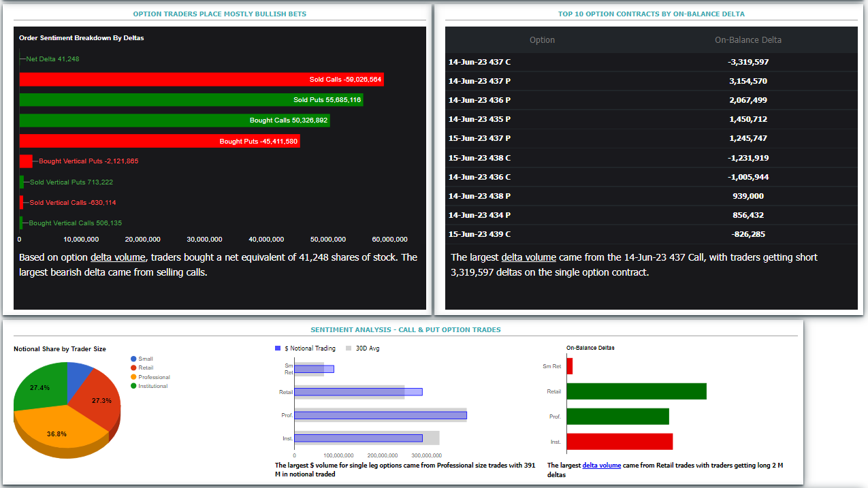Viewport: 868px width, 488px height.
Task: Click the Inst. notional trading blue bar
Action: click(359, 438)
